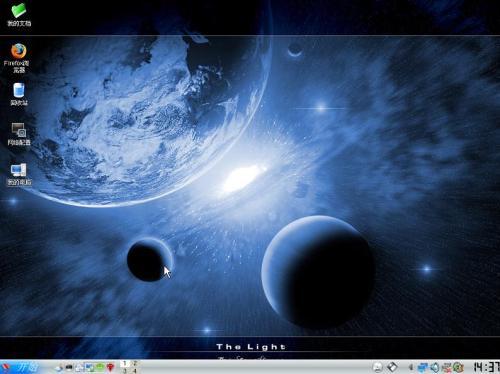Click the red-pink tray icon
Viewport: 500px width, 374px height.
(x=447, y=368)
